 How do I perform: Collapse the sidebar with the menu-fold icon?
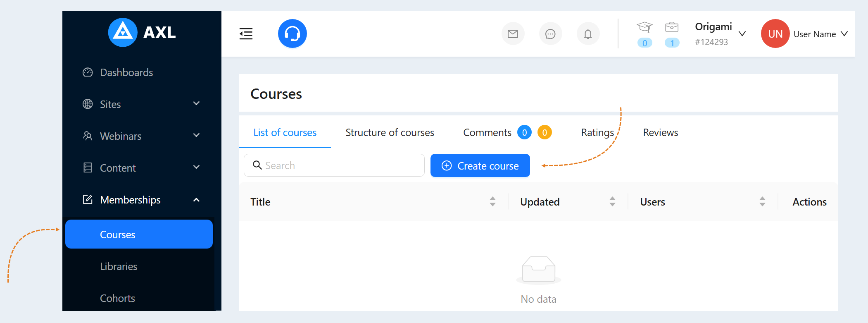(246, 33)
